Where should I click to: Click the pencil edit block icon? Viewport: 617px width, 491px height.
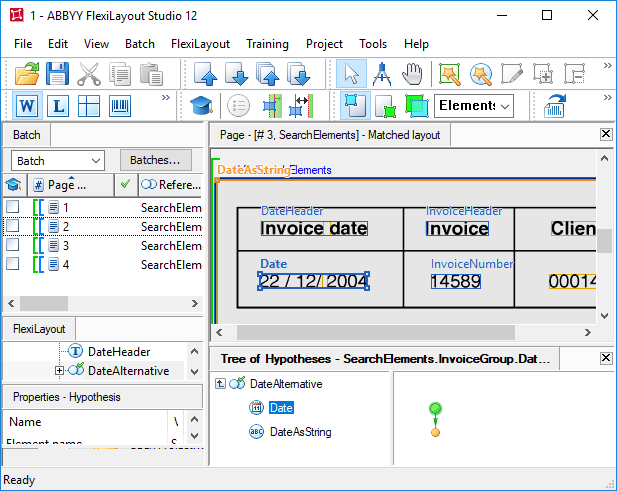point(512,74)
